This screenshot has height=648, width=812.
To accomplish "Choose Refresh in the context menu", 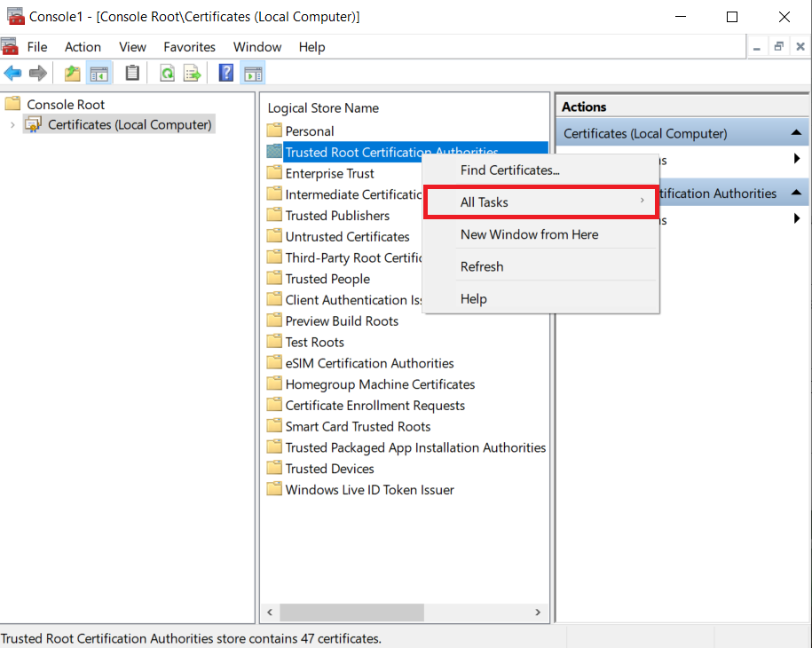I will [540, 267].
